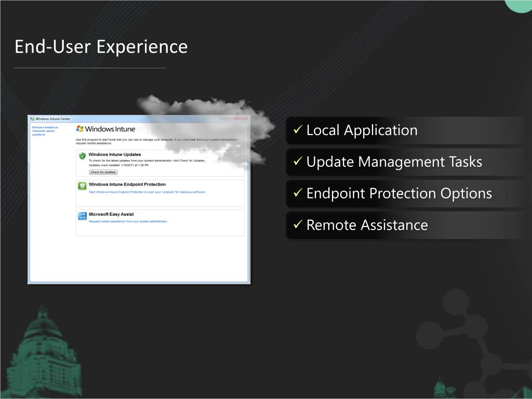Click the Windows Intune Center window title text

coord(53,119)
